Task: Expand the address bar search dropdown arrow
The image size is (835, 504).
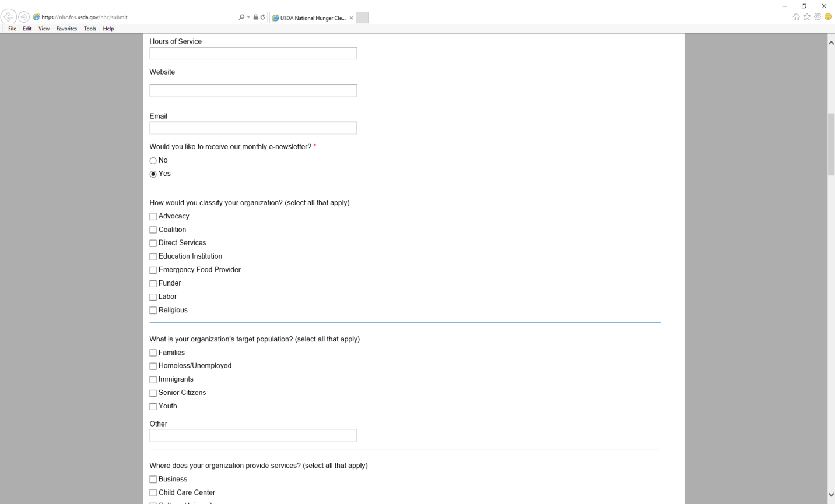Action: 248,17
